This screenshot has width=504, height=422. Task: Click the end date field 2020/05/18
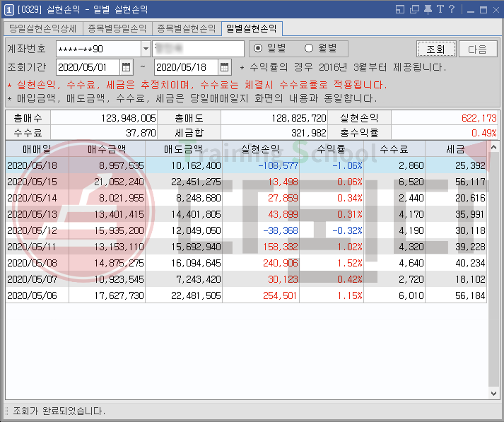point(186,67)
